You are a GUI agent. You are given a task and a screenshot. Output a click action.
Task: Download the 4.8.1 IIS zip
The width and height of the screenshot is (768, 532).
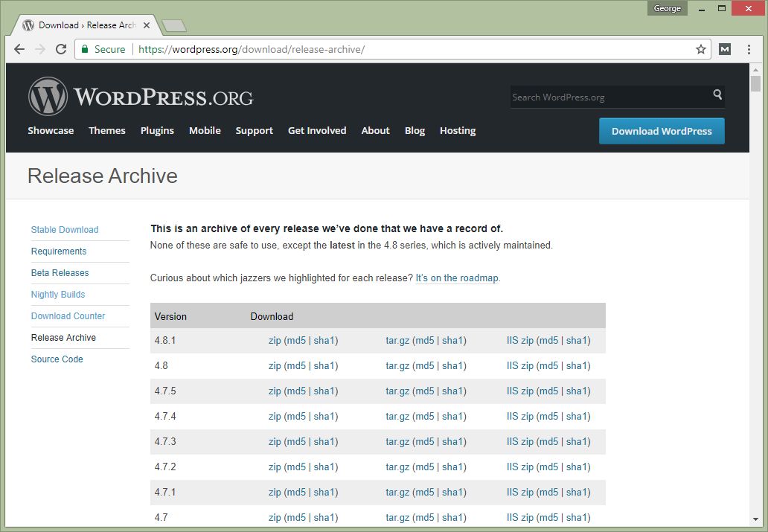tap(519, 341)
